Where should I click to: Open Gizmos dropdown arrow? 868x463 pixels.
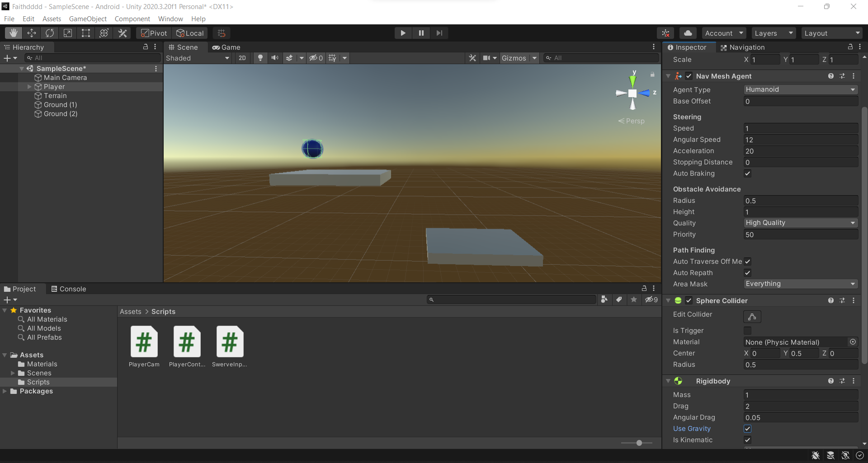tap(535, 58)
